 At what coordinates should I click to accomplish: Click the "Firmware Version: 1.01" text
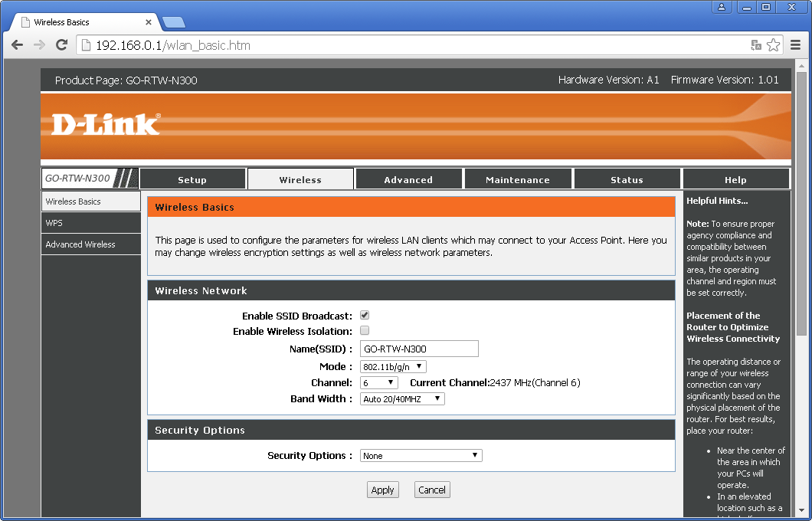click(725, 80)
